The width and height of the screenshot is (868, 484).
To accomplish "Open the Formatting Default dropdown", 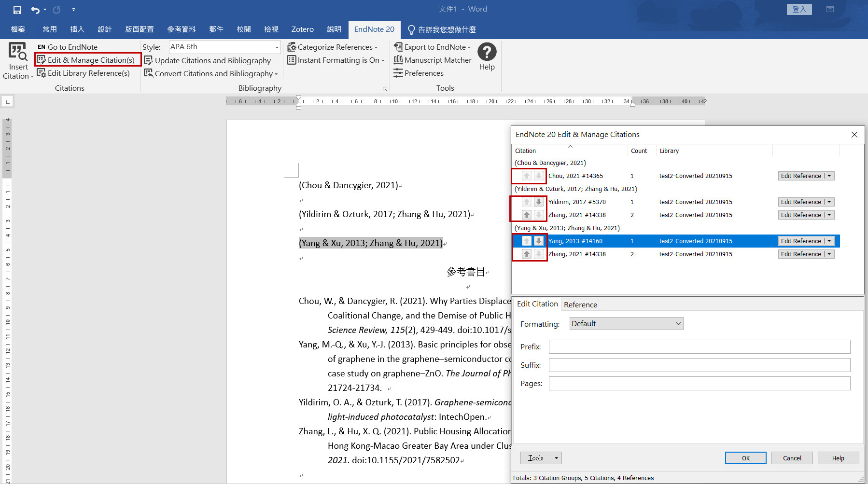I will coord(626,323).
